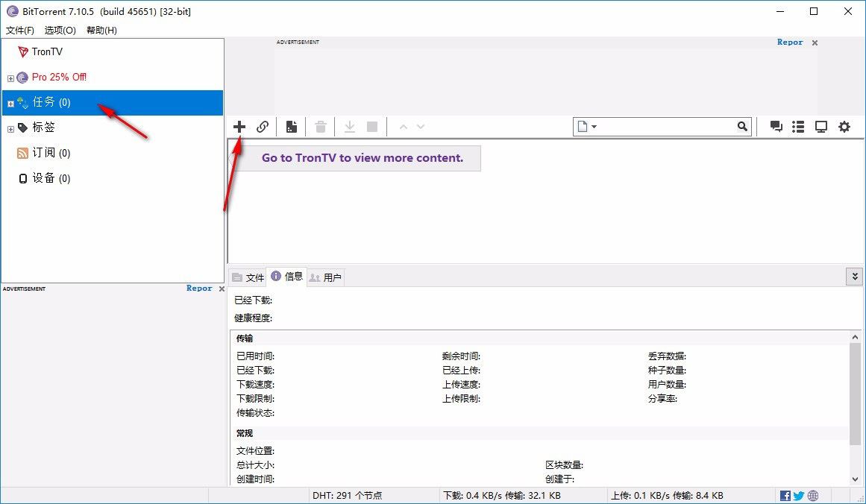Viewport: 866px width, 504px height.
Task: Click the search magnifier icon
Action: click(742, 127)
